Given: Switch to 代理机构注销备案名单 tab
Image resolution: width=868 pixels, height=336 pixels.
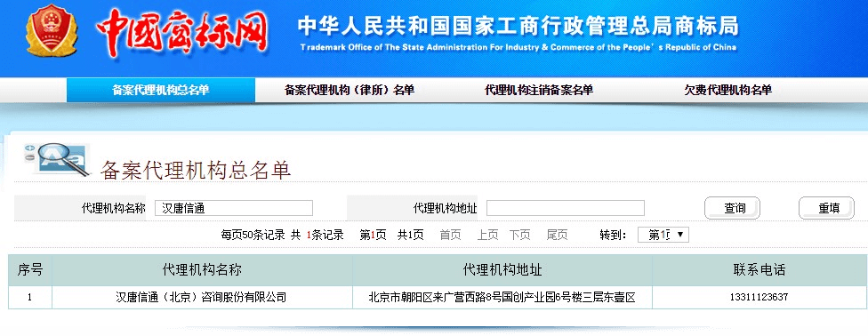Looking at the screenshot, I should coord(539,91).
